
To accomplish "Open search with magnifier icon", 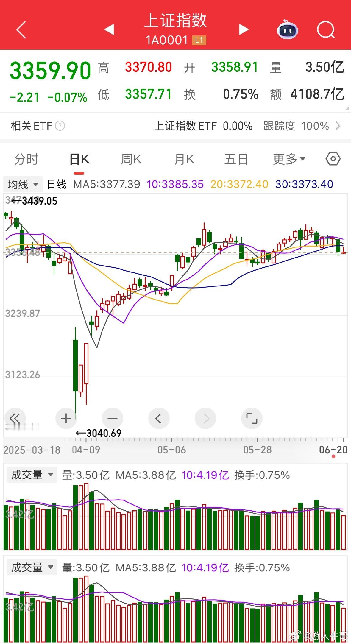I will click(326, 29).
